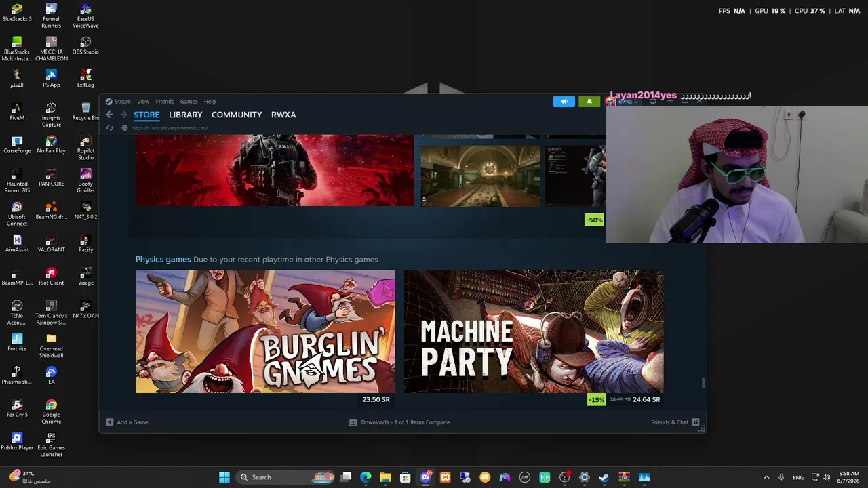Select the Google Chrome desktop icon
Image resolution: width=868 pixels, height=488 pixels.
click(x=52, y=412)
